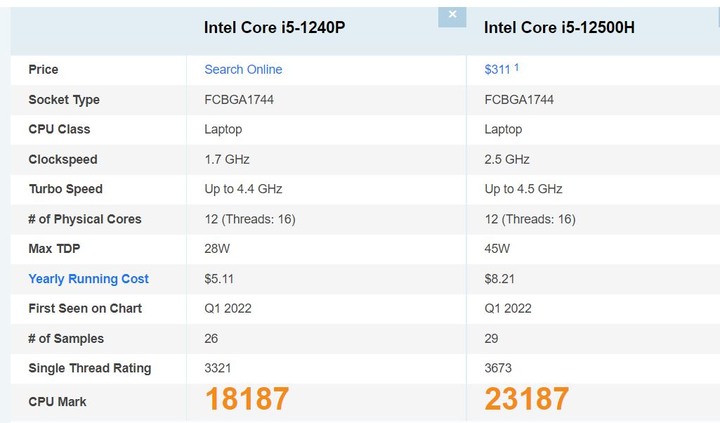Click the superscript footnote 1 beside $311
The image size is (720, 423).
tap(517, 67)
